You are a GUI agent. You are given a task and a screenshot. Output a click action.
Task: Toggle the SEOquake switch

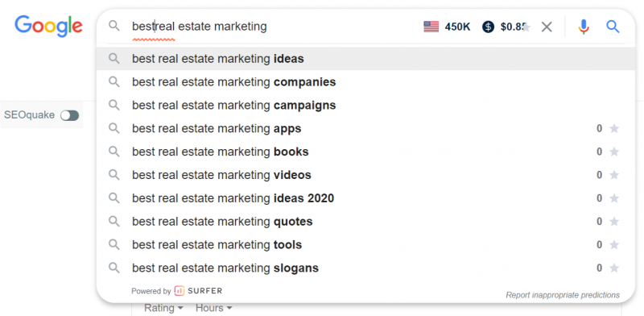point(69,115)
